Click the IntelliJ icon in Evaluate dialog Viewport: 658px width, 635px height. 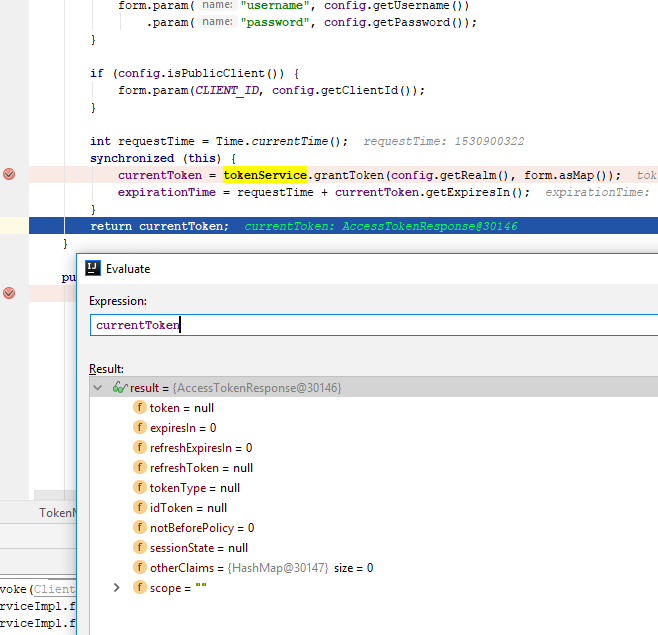coord(93,268)
